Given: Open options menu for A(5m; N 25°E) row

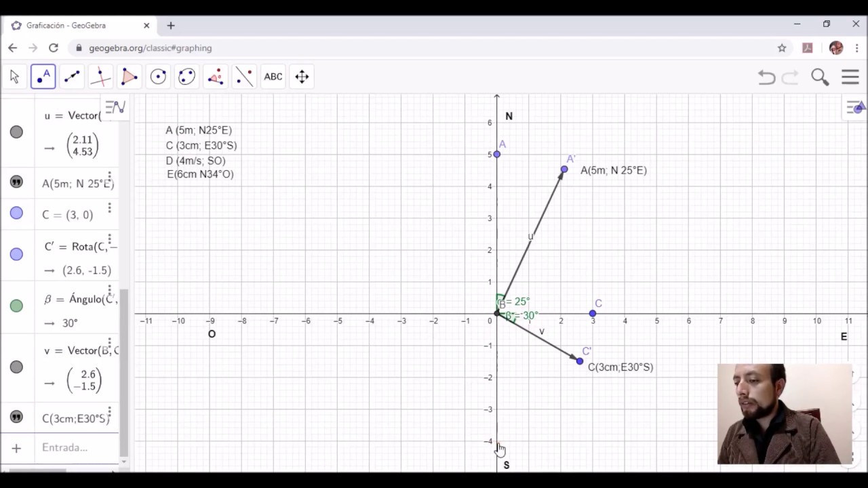Looking at the screenshot, I should [109, 178].
